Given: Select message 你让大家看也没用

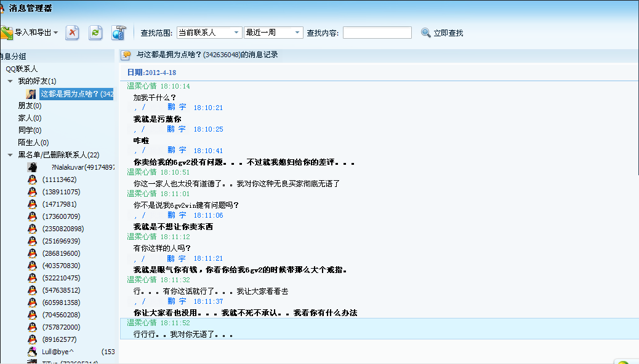Looking at the screenshot, I should (x=246, y=313).
